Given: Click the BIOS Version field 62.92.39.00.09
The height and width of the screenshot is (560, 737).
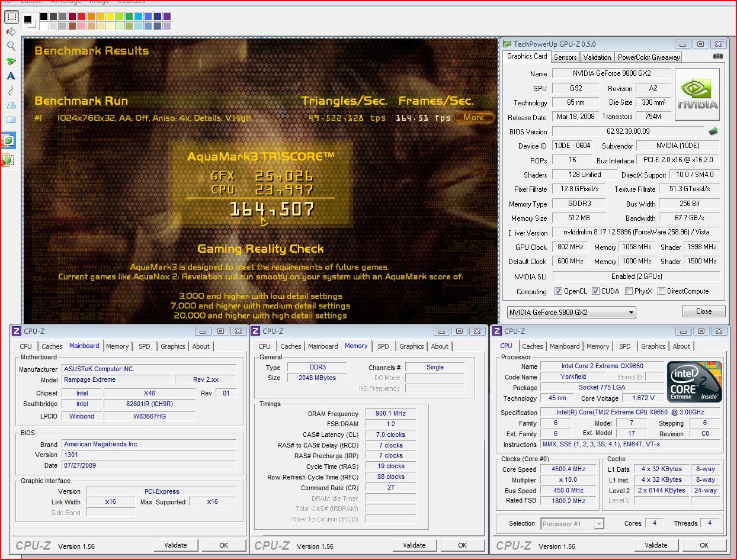Looking at the screenshot, I should click(628, 131).
